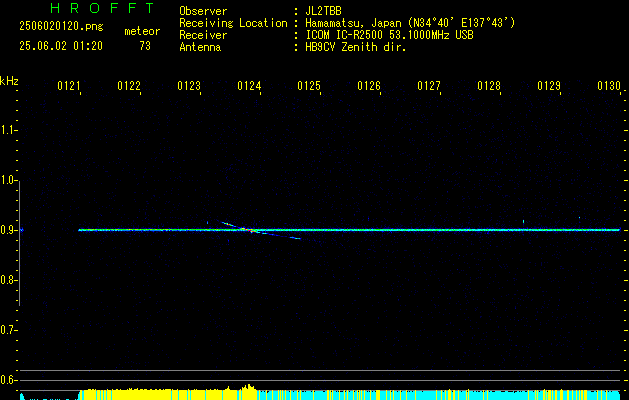Click the signal peak in bottom level graph
Viewport: 629px width, 400px height.
click(x=249, y=387)
